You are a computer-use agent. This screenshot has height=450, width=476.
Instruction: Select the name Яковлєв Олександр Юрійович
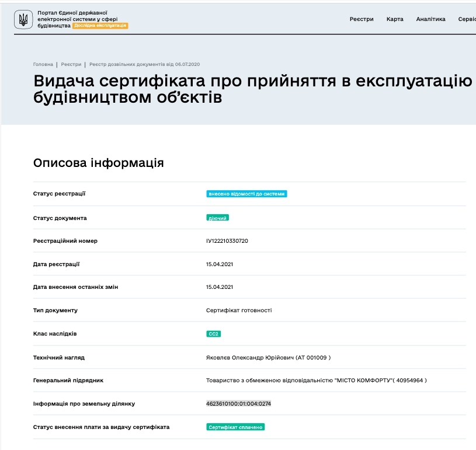(250, 357)
